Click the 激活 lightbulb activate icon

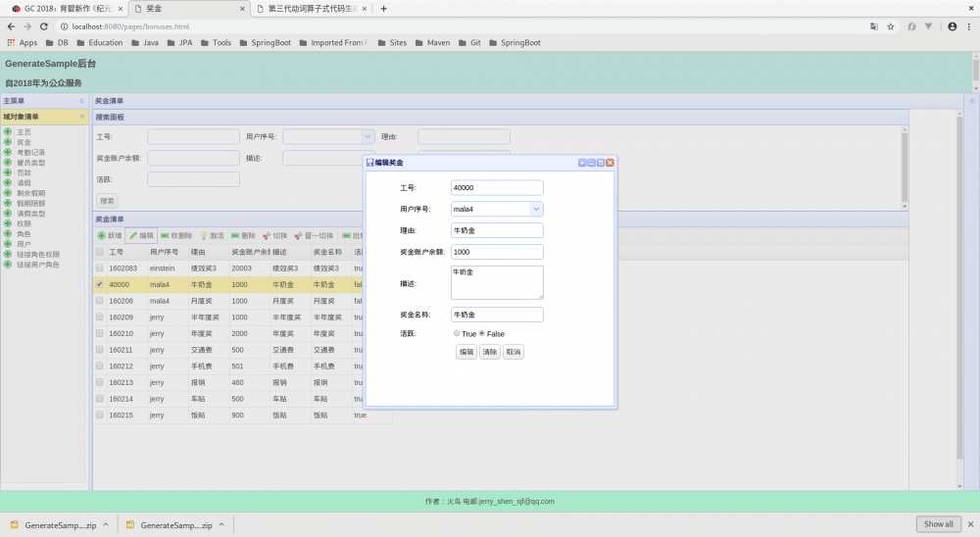click(203, 236)
